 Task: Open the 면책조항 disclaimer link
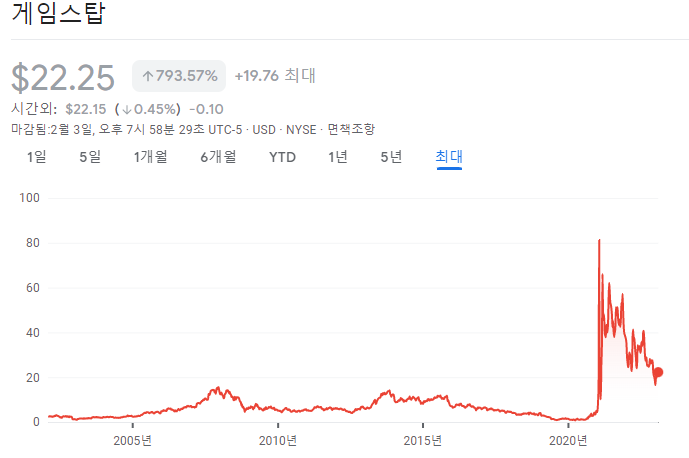(x=351, y=130)
